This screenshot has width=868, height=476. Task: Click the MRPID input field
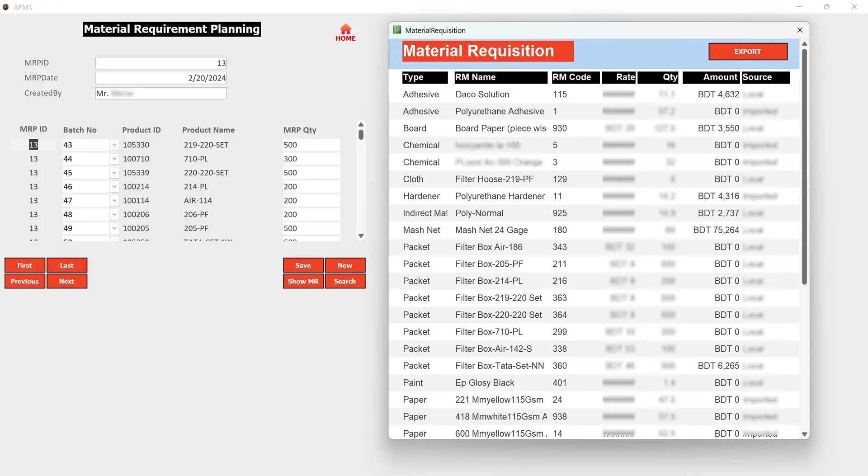pyautogui.click(x=160, y=63)
